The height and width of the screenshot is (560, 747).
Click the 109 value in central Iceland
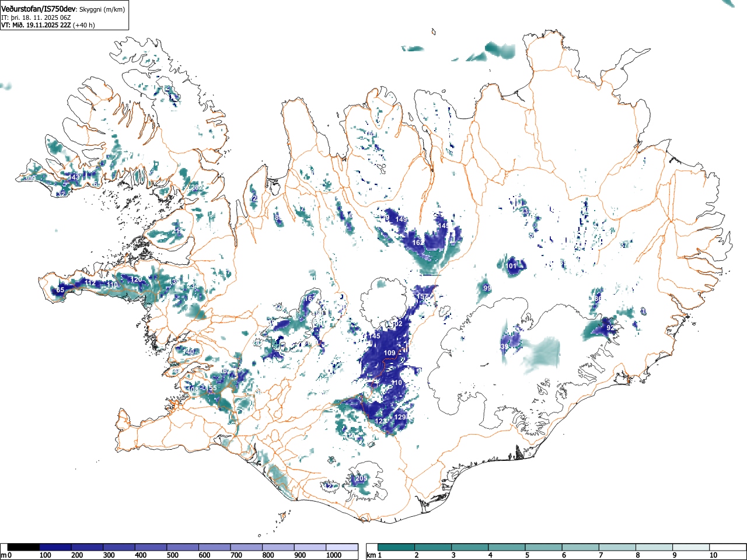click(389, 353)
